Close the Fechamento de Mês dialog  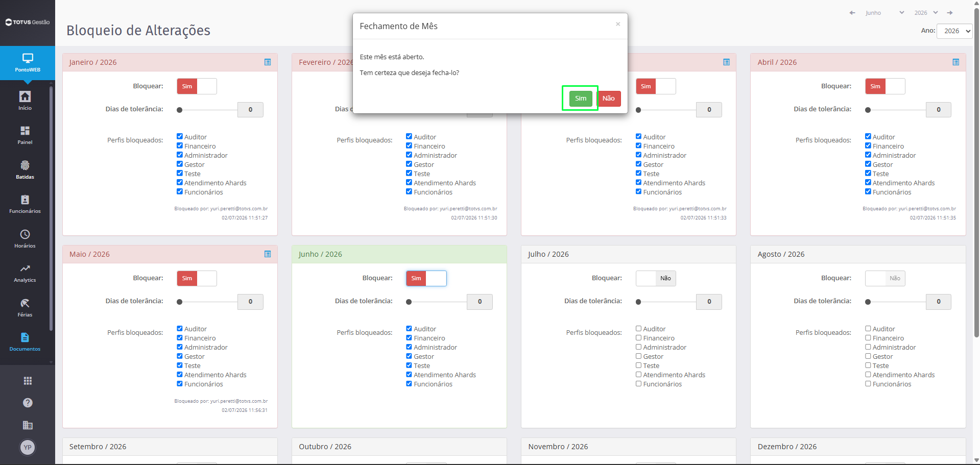point(618,24)
